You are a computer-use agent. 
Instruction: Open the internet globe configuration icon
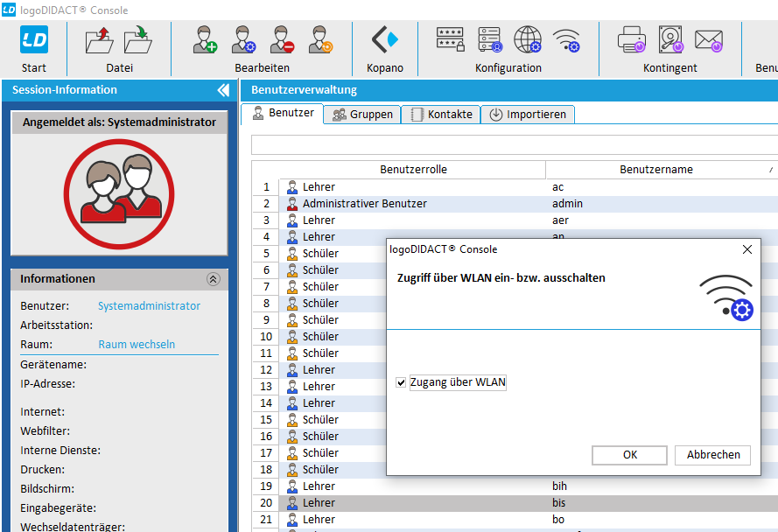pos(528,39)
